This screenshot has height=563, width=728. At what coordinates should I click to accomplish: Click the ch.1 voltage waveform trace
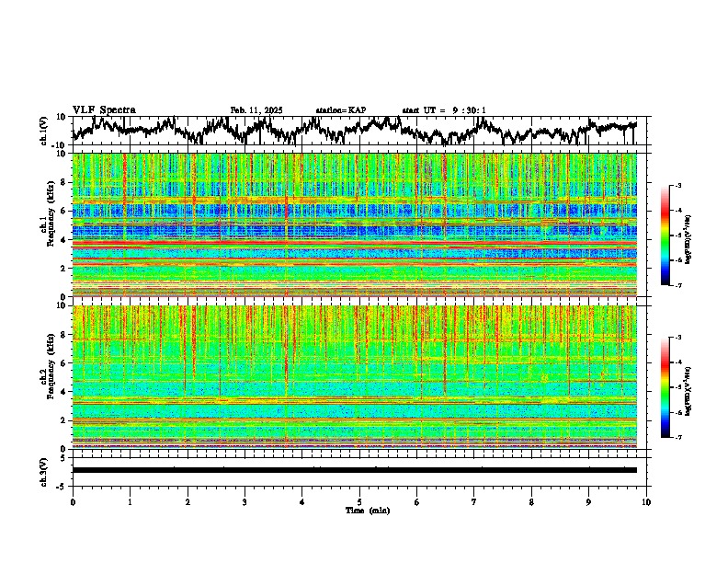pyautogui.click(x=355, y=130)
